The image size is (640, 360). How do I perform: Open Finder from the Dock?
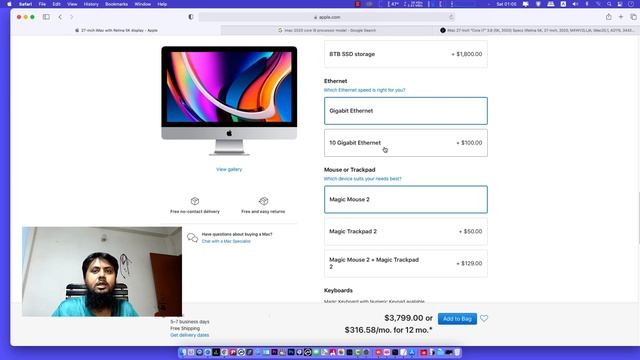[183, 352]
